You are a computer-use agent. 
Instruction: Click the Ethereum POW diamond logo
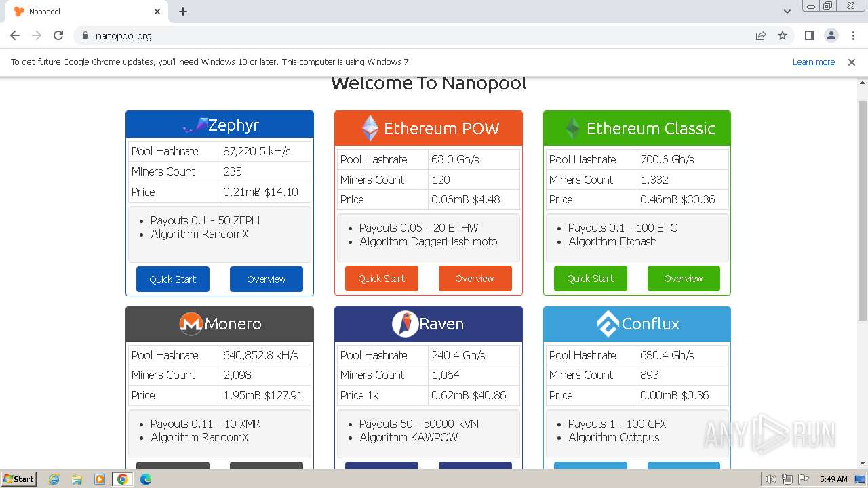(370, 128)
